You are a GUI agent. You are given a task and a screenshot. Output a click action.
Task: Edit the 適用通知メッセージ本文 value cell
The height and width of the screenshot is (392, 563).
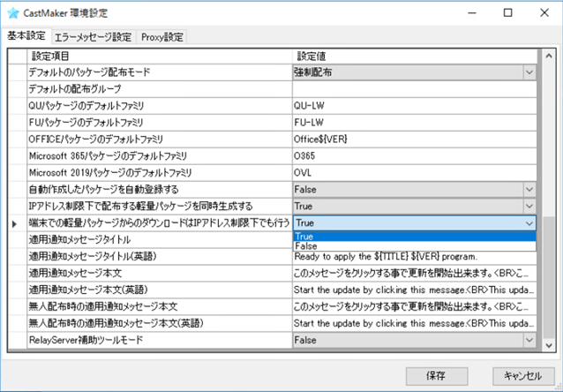pos(415,273)
